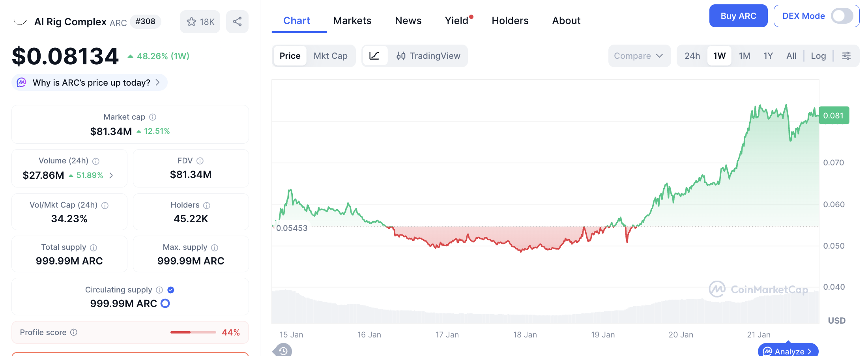Select the line chart view icon
The image size is (868, 356).
pyautogui.click(x=374, y=56)
